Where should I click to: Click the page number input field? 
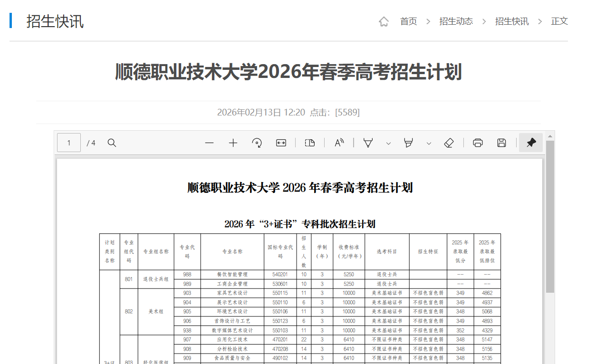pos(68,143)
